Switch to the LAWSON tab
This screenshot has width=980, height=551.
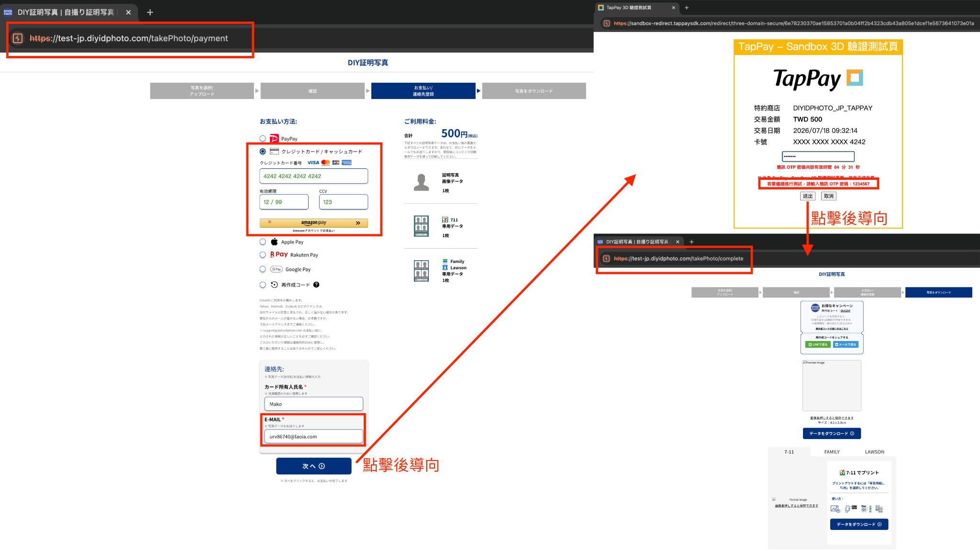[875, 452]
